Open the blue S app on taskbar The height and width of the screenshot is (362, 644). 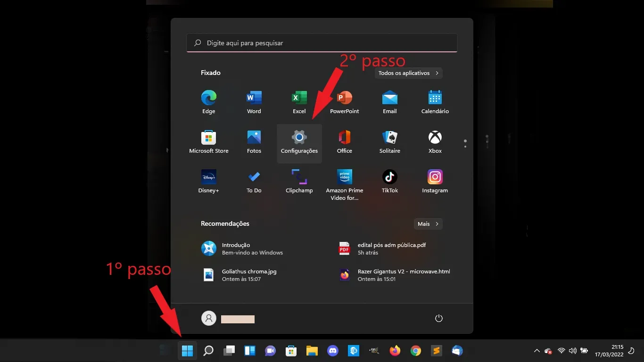(x=354, y=351)
